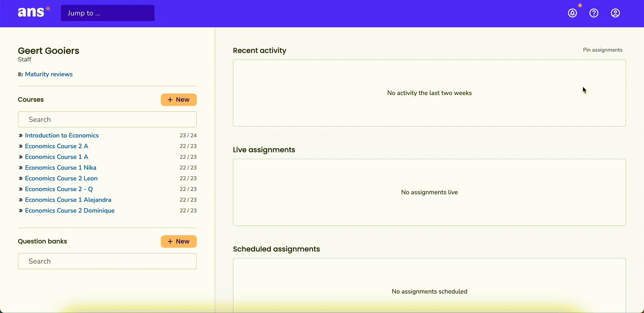Open Economics Course 1 A
Screen dimensions: 644x313
(x=57, y=157)
